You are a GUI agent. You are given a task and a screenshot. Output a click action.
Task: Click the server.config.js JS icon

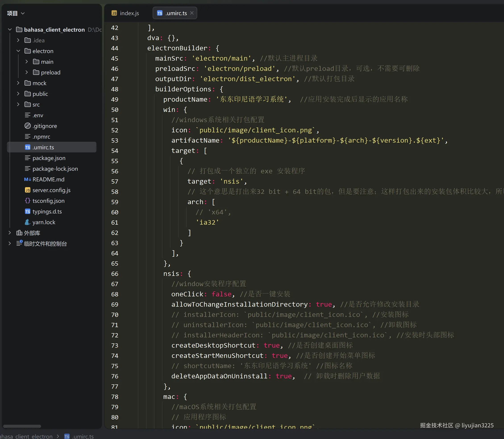[27, 190]
